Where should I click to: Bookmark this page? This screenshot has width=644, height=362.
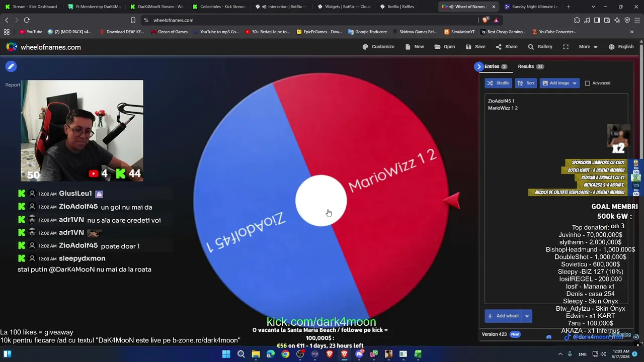coord(133,20)
